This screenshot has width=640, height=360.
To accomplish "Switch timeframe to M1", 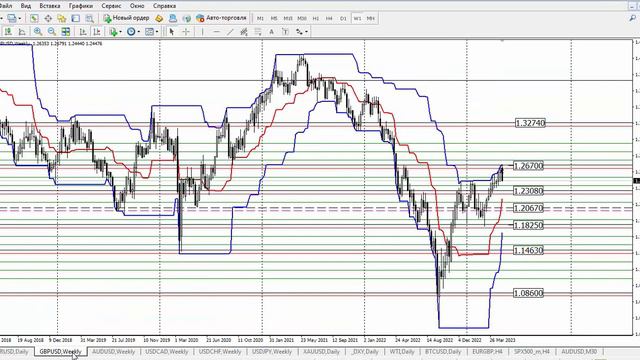I will click(x=260, y=18).
